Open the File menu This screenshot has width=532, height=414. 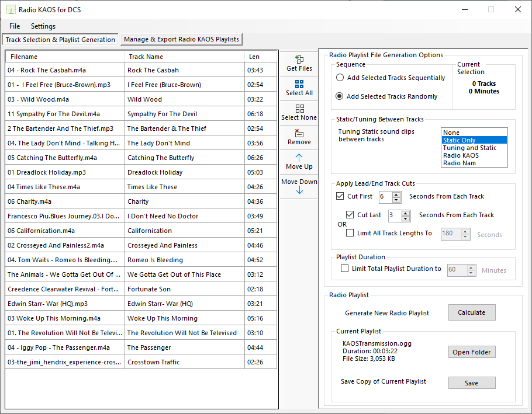pos(15,26)
